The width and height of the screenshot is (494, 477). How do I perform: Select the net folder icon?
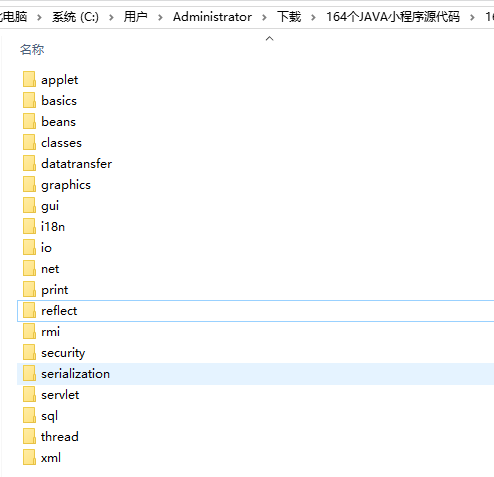pyautogui.click(x=29, y=269)
